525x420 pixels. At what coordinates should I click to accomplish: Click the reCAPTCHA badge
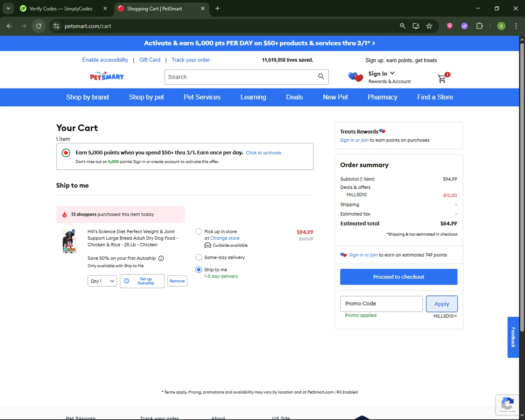tap(507, 405)
